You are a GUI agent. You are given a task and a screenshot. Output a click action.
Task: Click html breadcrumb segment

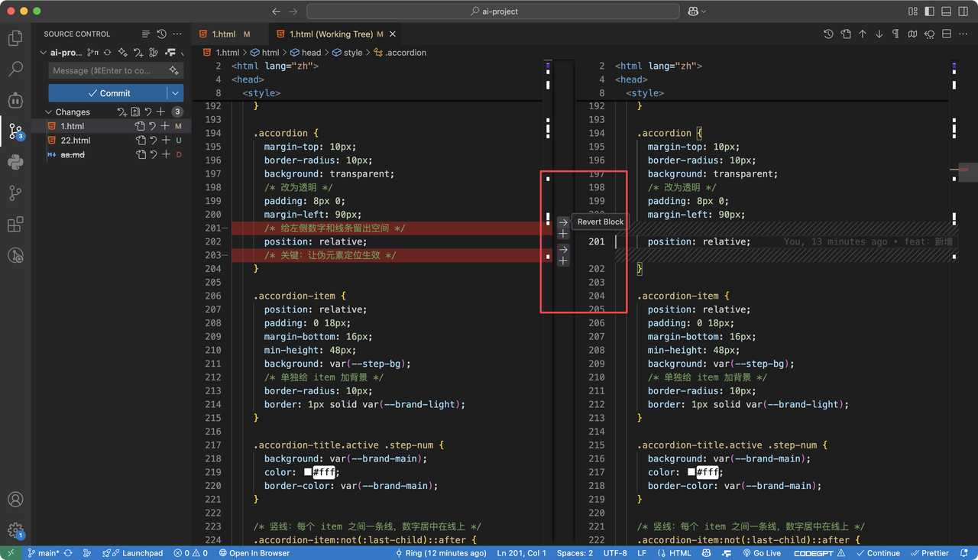[x=264, y=53]
